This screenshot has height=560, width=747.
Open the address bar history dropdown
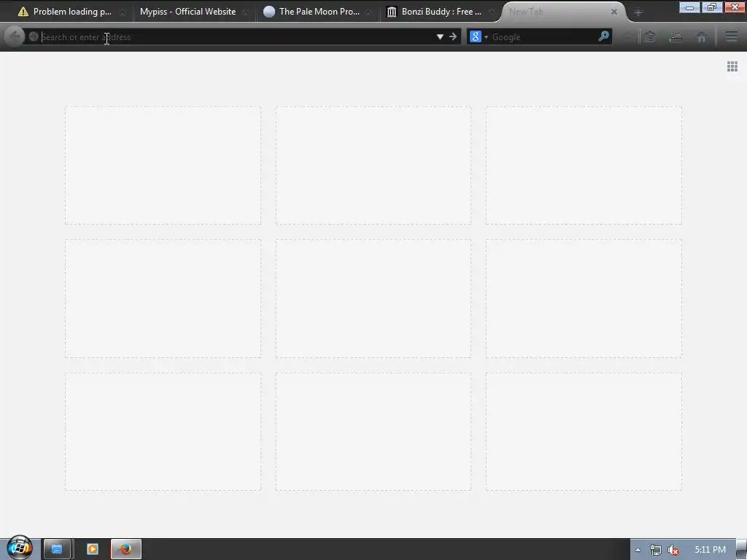[440, 36]
